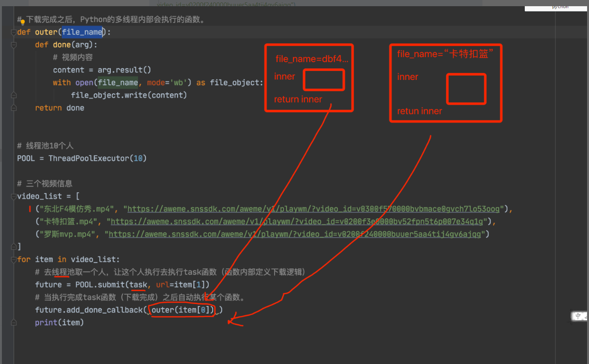The height and width of the screenshot is (364, 589).
Task: Click fold end marker beside closing bracket
Action: (x=13, y=246)
